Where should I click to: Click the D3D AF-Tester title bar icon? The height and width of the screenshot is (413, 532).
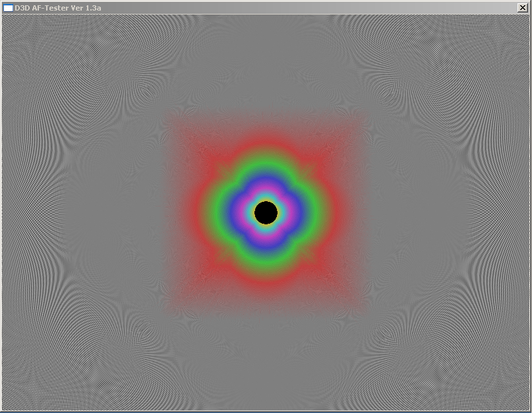tap(8, 8)
